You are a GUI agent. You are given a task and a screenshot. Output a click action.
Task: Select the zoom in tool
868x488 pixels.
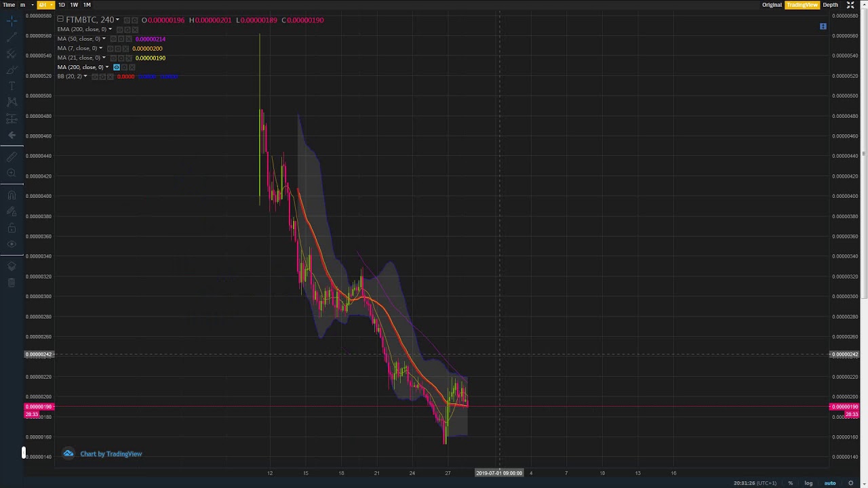pyautogui.click(x=12, y=173)
